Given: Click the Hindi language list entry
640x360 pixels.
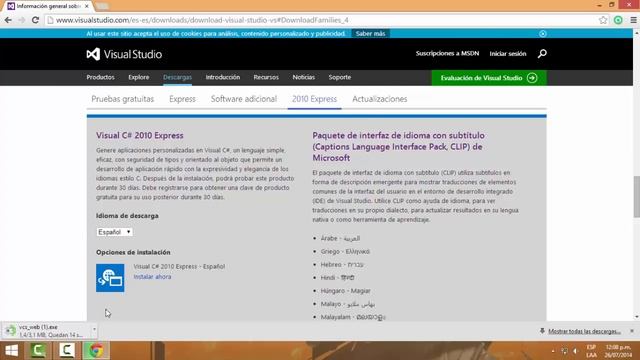Looking at the screenshot, I should pyautogui.click(x=337, y=278).
